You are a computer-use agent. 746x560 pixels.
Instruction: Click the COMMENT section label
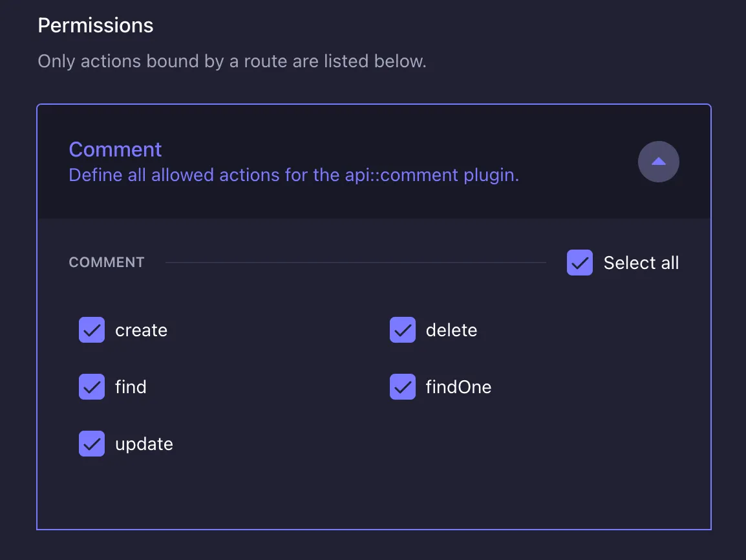click(x=106, y=262)
